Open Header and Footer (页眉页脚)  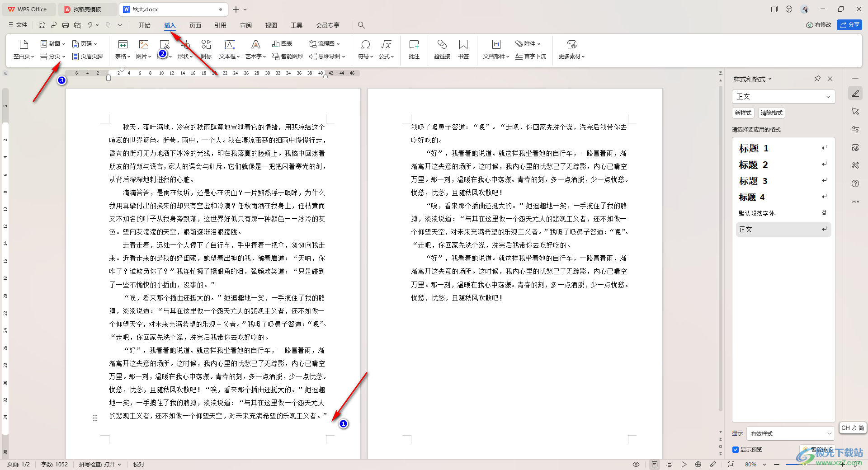click(x=88, y=56)
